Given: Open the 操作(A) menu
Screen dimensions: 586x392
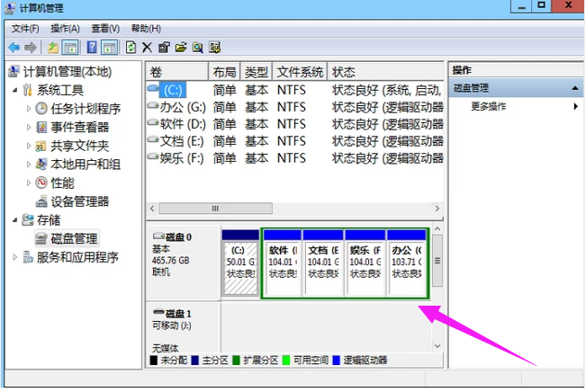Looking at the screenshot, I should pyautogui.click(x=66, y=29).
